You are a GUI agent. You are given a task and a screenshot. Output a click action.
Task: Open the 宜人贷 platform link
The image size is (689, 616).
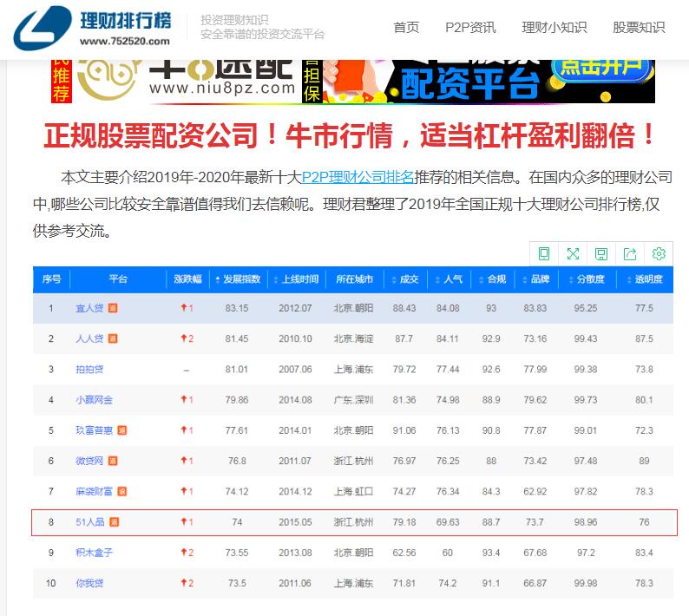[89, 308]
